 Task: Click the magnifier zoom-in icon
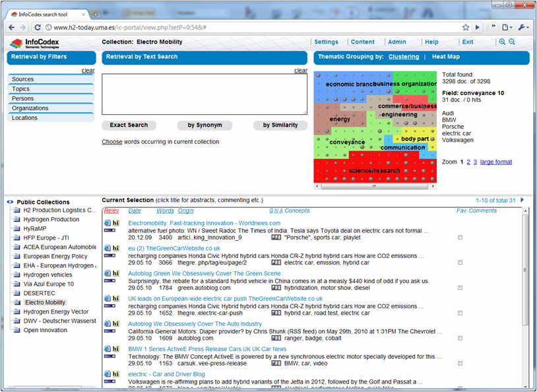502,42
